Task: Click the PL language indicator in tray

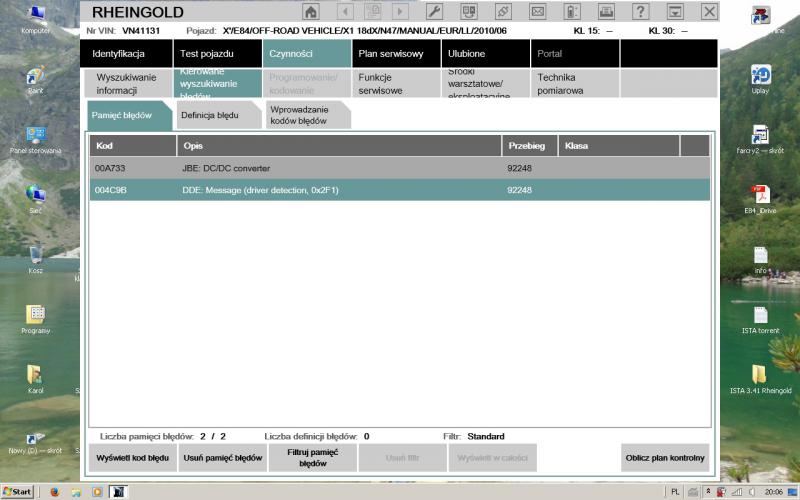Action: coord(675,492)
